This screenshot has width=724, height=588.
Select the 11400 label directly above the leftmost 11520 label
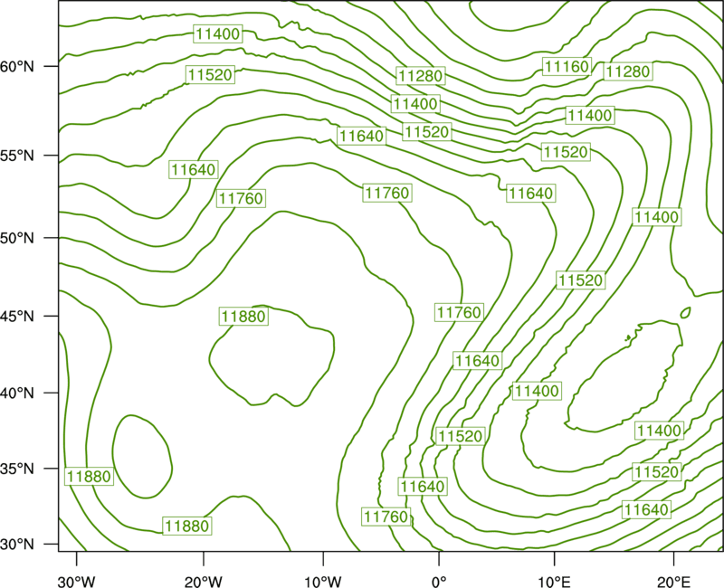coord(218,33)
